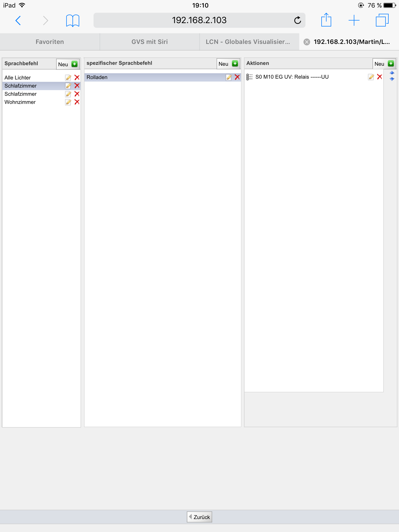Add new Sprachbefehl with Neu button
The image size is (399, 532).
point(68,64)
